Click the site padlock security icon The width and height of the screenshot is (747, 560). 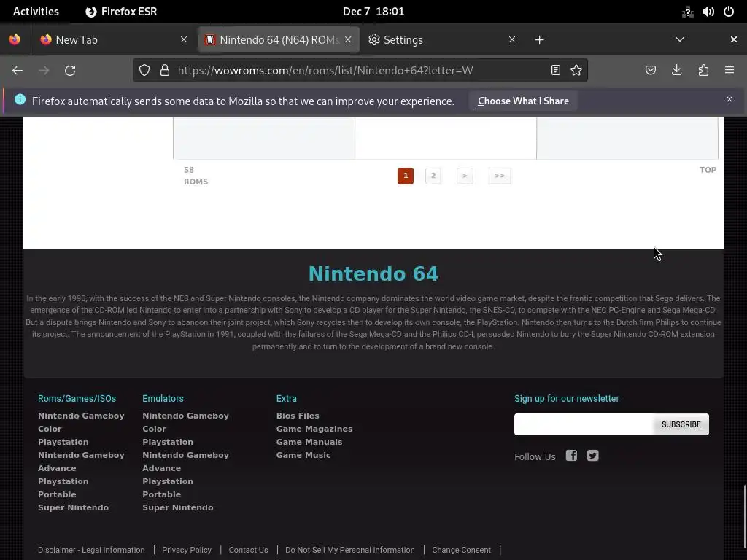click(x=165, y=71)
